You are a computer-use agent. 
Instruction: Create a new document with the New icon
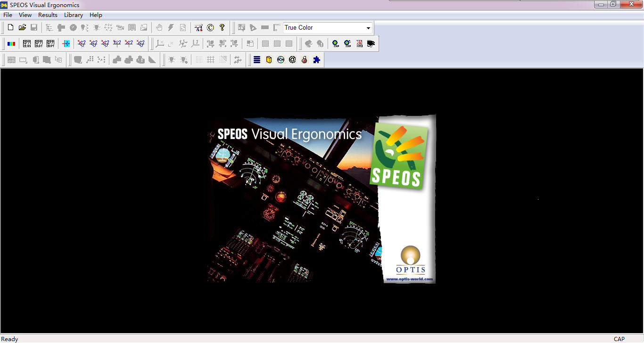(10, 28)
